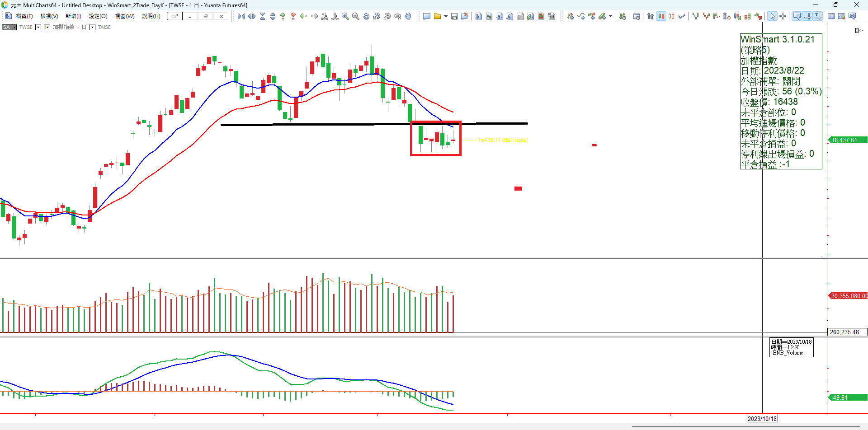Click the Insert Instrument icon
The height and width of the screenshot is (430, 868).
tap(570, 16)
